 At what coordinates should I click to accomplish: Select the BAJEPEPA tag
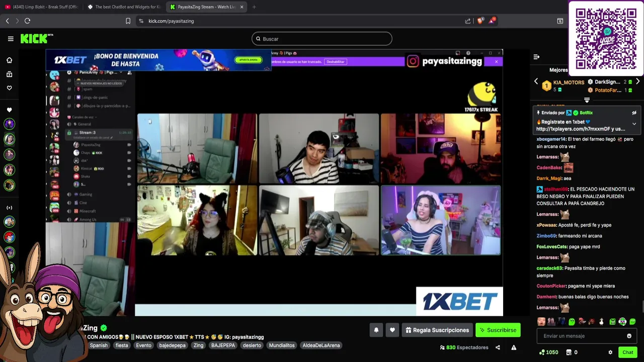223,345
